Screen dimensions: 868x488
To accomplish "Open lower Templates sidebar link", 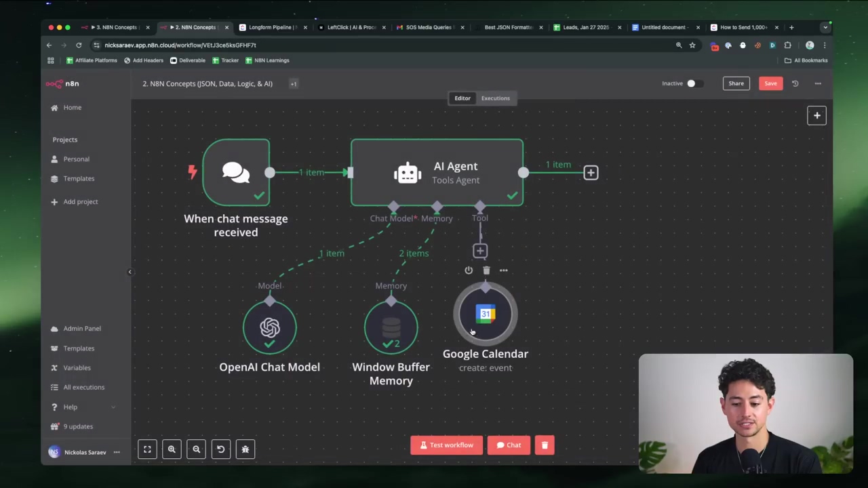I will (x=72, y=348).
